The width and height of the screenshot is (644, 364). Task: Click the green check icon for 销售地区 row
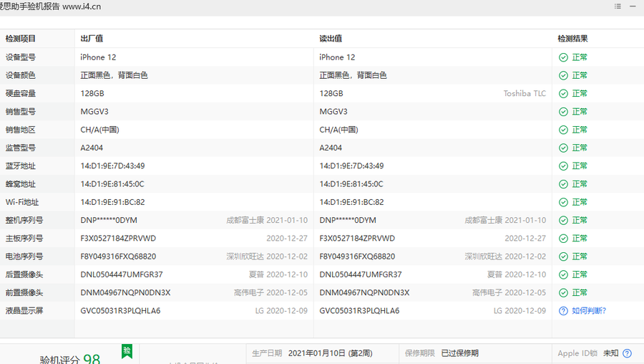564,130
